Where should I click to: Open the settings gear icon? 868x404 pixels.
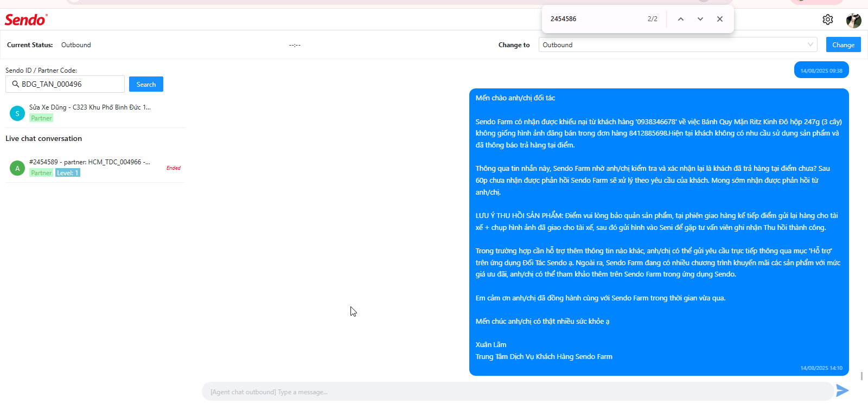coord(827,20)
